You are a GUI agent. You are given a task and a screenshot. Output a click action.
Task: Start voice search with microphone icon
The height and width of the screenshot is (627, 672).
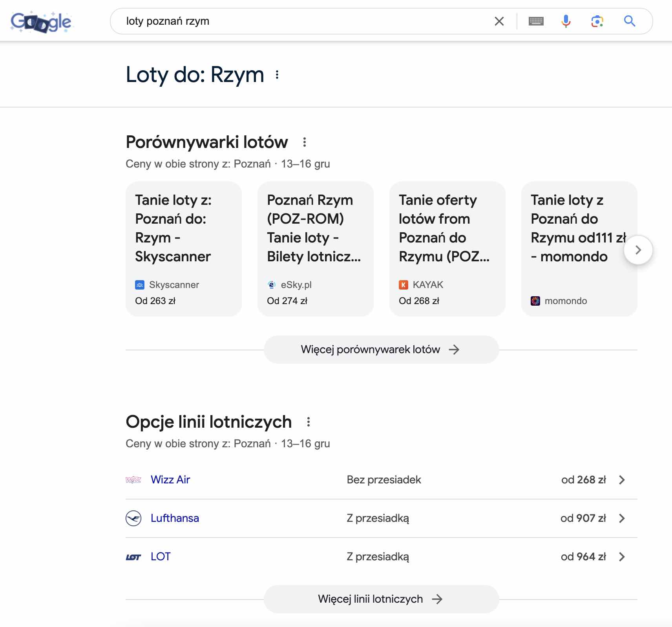point(566,21)
